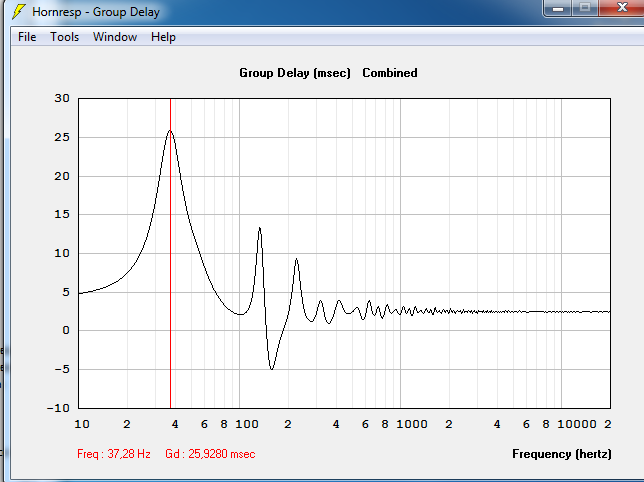The height and width of the screenshot is (482, 644).
Task: Click the '1000' x-axis tick label
Action: click(412, 424)
